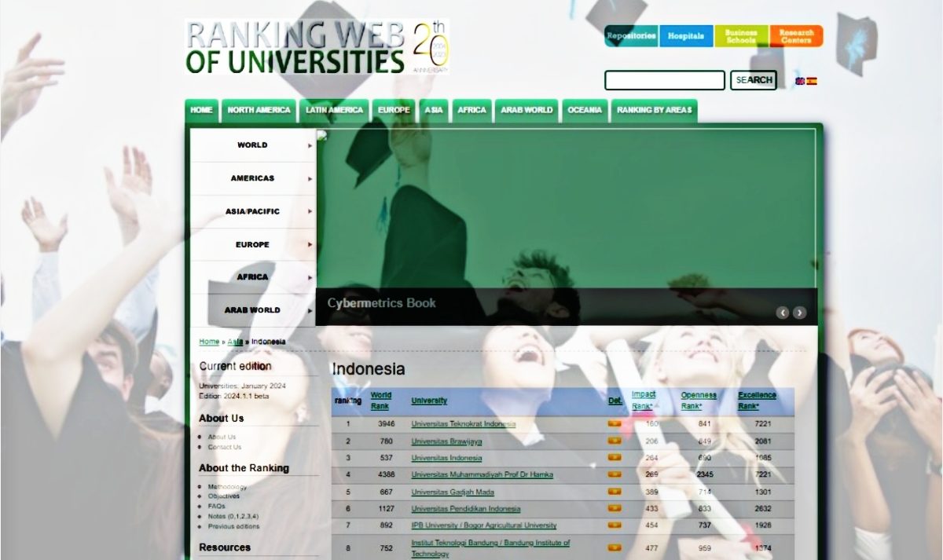This screenshot has height=560, width=943.
Task: Open the EUROPE tab in top navigation
Action: tap(394, 111)
